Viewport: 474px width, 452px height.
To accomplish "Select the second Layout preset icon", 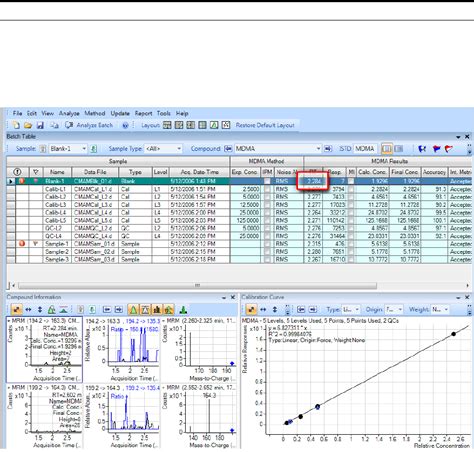I will tap(179, 125).
